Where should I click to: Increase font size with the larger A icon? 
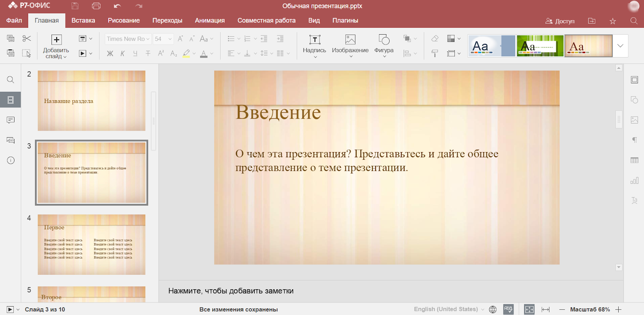coord(180,39)
